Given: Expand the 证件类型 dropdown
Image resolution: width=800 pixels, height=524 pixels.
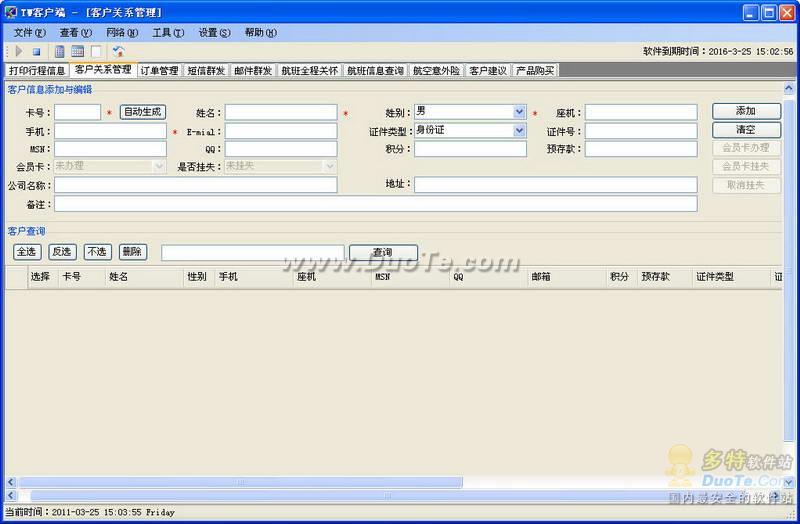Looking at the screenshot, I should 519,131.
